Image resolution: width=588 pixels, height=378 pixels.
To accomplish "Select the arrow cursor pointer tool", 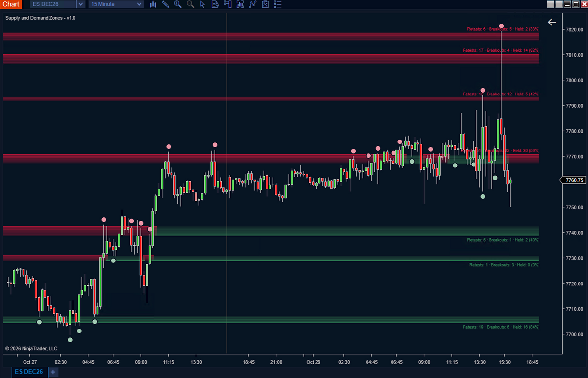I will coord(203,4).
